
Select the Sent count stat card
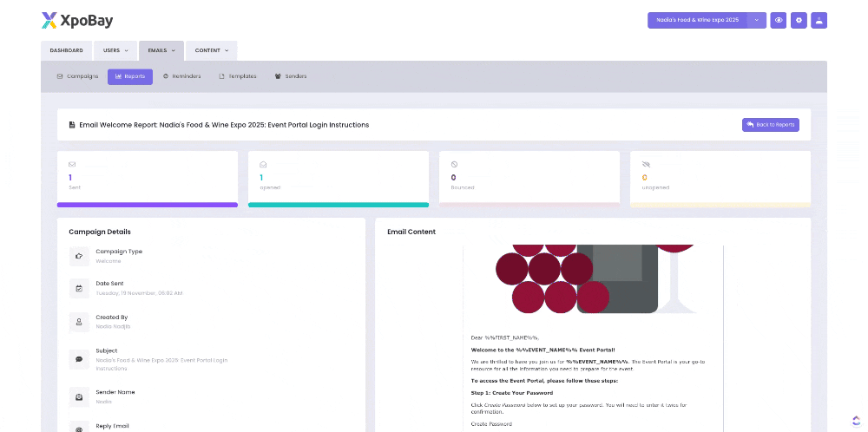pyautogui.click(x=147, y=176)
